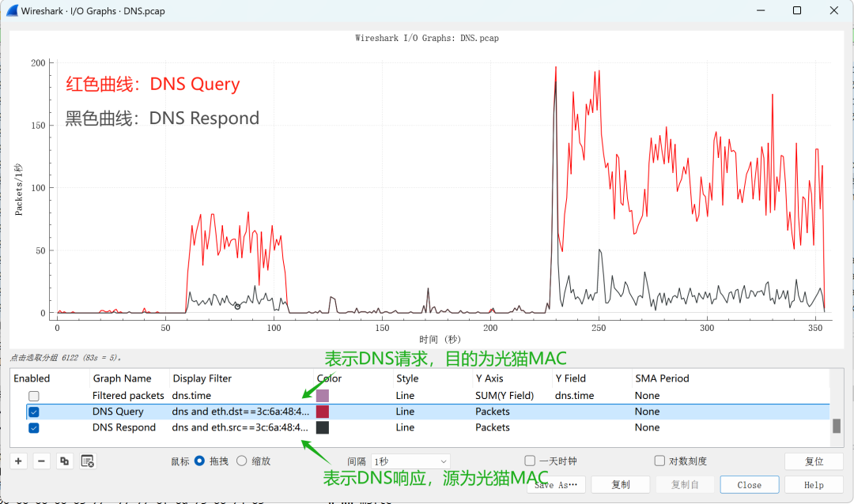
Task: Disable the DNS Respond graph checkbox
Action: (33, 427)
